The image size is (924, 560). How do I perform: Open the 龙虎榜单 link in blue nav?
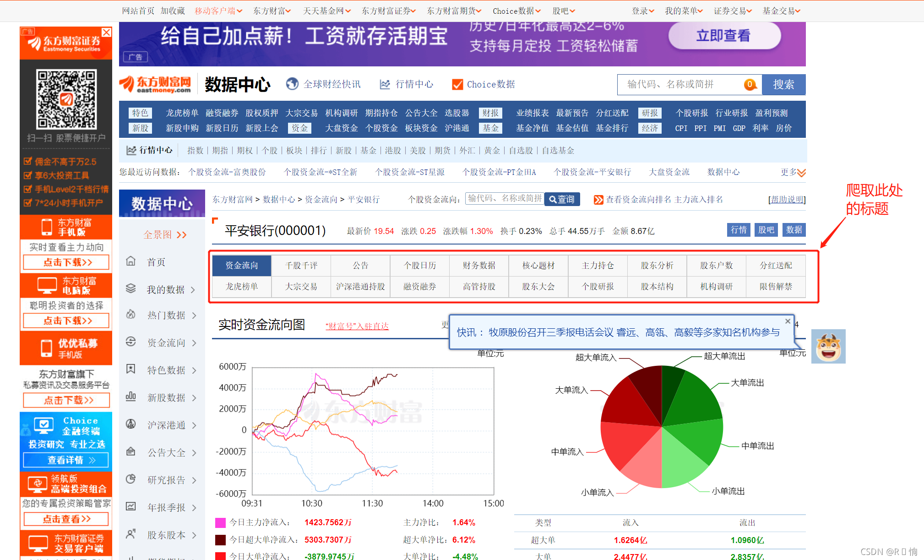pos(182,113)
